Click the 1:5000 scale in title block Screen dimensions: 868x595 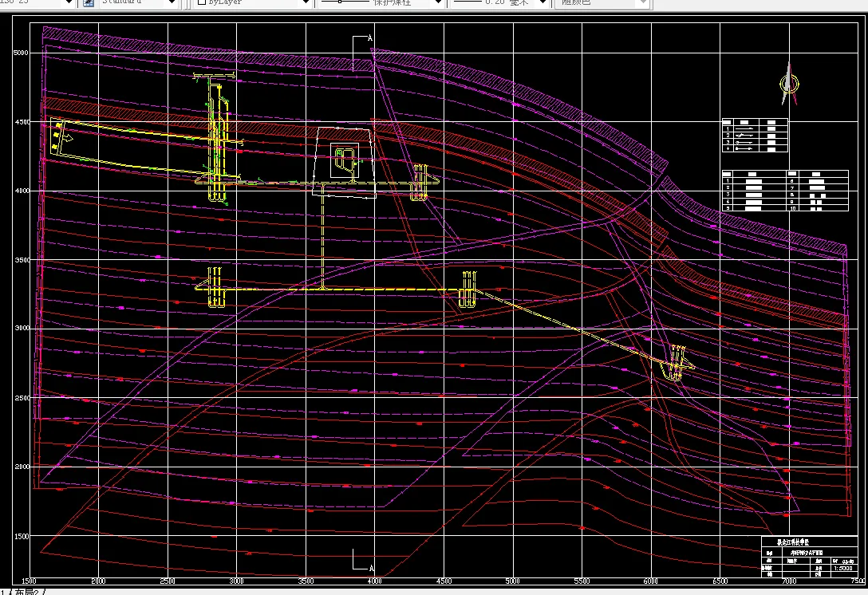(x=843, y=569)
